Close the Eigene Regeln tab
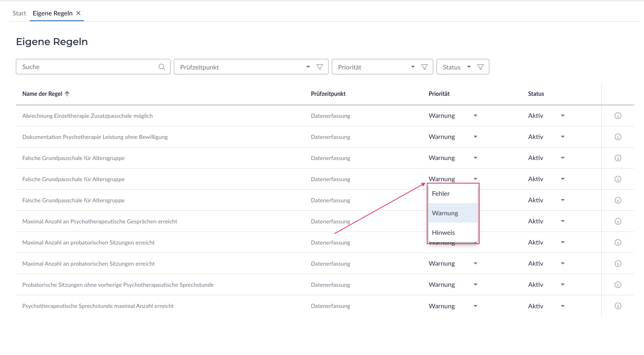The height and width of the screenshot is (355, 644). coord(78,13)
